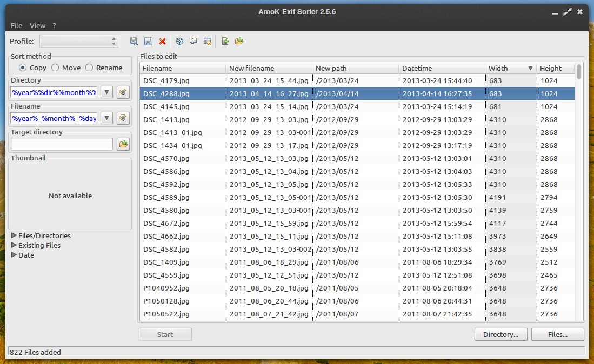Click the Directory... button

[501, 334]
